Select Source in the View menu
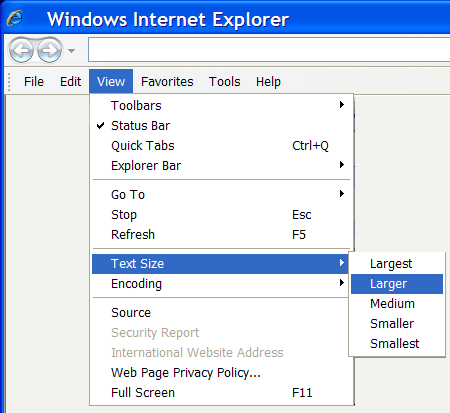 click(x=221, y=313)
